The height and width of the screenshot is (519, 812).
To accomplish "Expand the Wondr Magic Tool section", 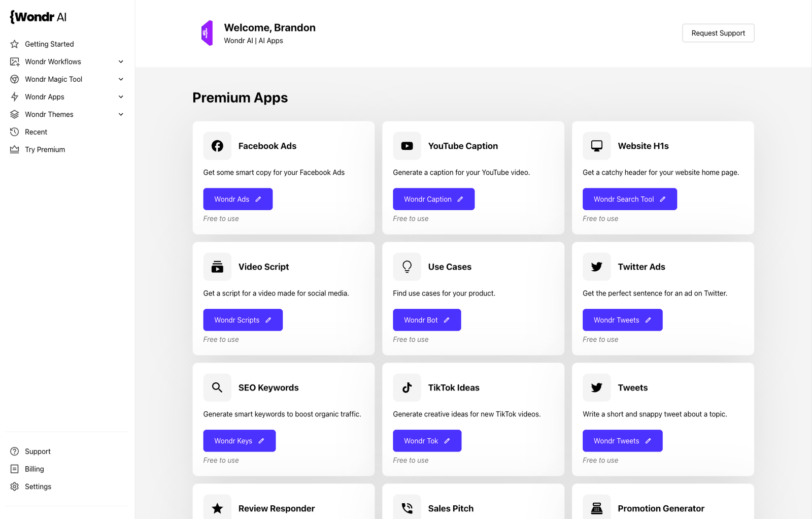I will click(x=121, y=79).
